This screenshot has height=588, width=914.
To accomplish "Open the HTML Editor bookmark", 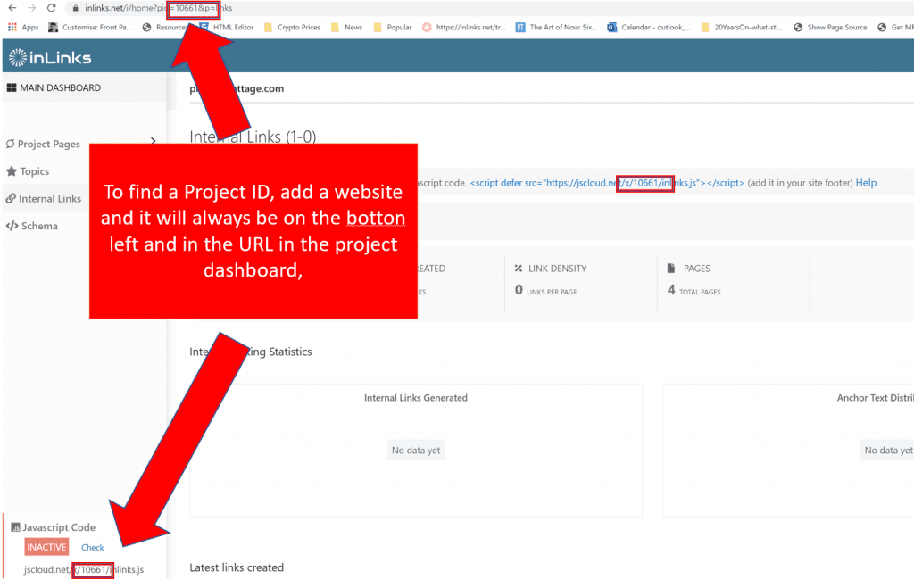I will [228, 28].
